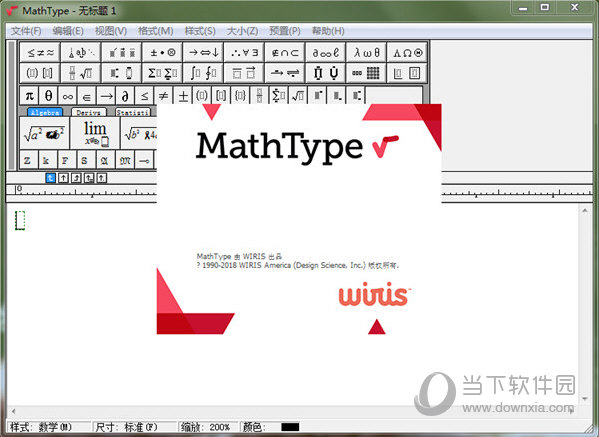Click the 样式: 数学 status field
599x437 pixels.
[x=49, y=427]
